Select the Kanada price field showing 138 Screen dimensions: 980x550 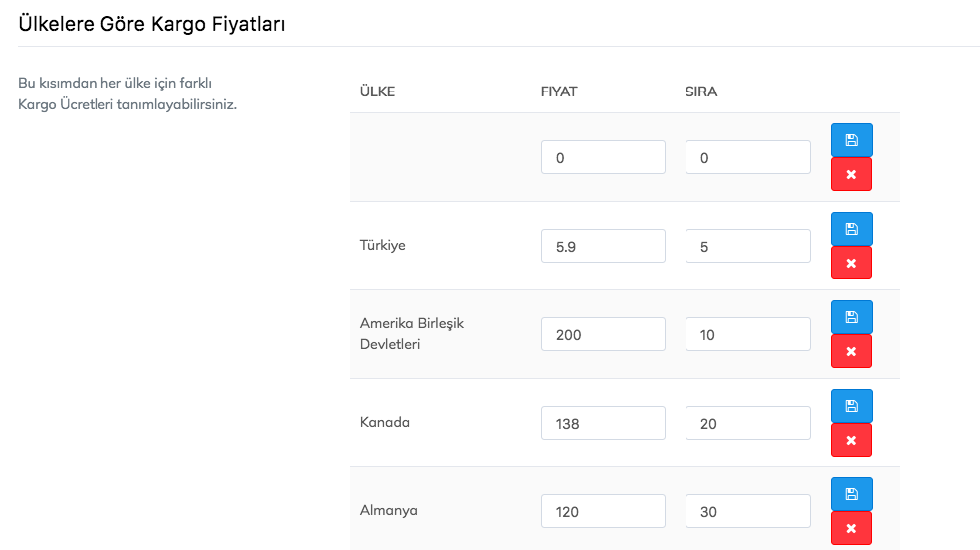(x=603, y=423)
